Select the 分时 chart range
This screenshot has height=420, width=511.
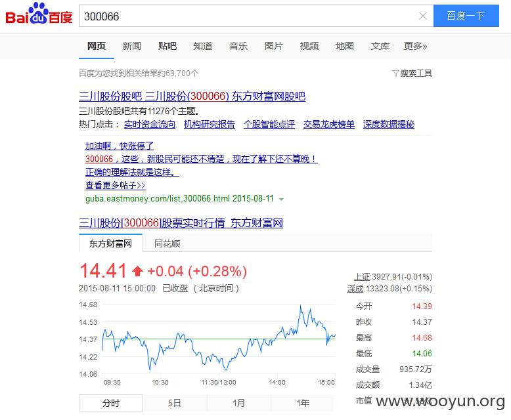[111, 403]
